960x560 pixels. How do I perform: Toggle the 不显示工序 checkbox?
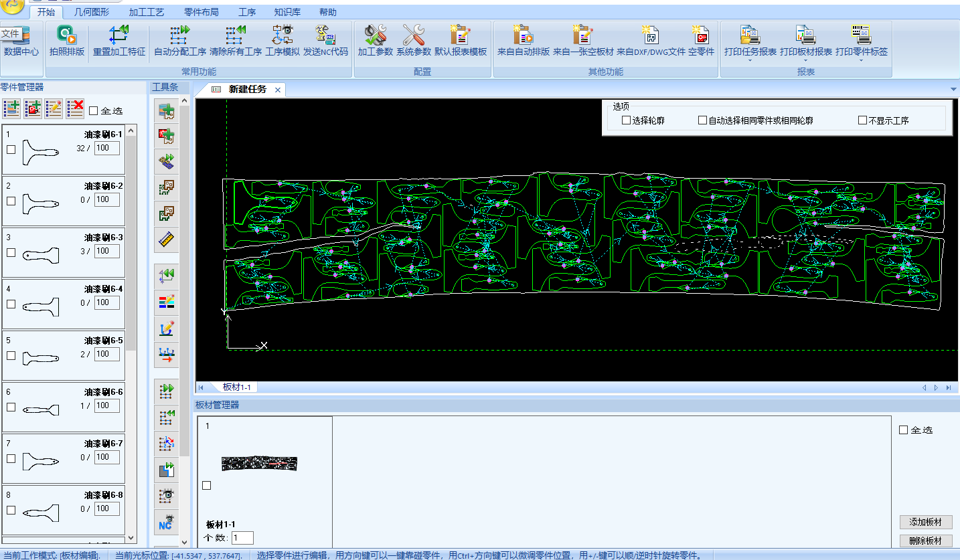(862, 120)
